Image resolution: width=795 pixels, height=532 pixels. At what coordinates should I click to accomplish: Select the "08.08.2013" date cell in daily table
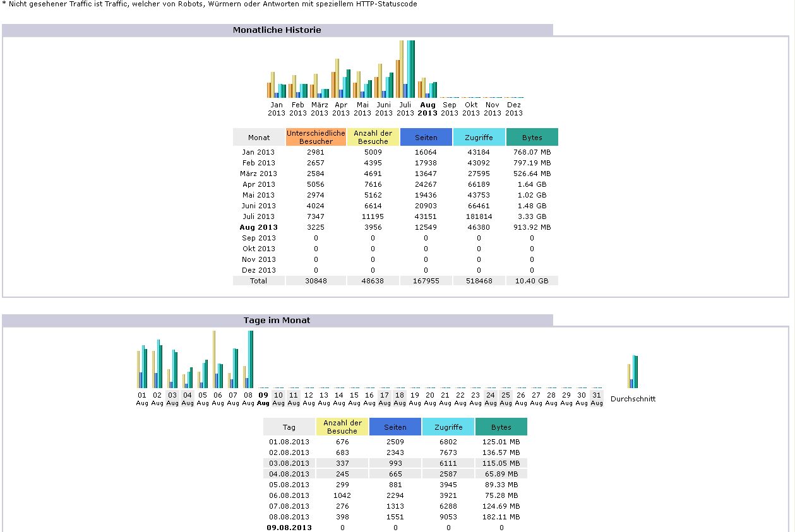[289, 517]
